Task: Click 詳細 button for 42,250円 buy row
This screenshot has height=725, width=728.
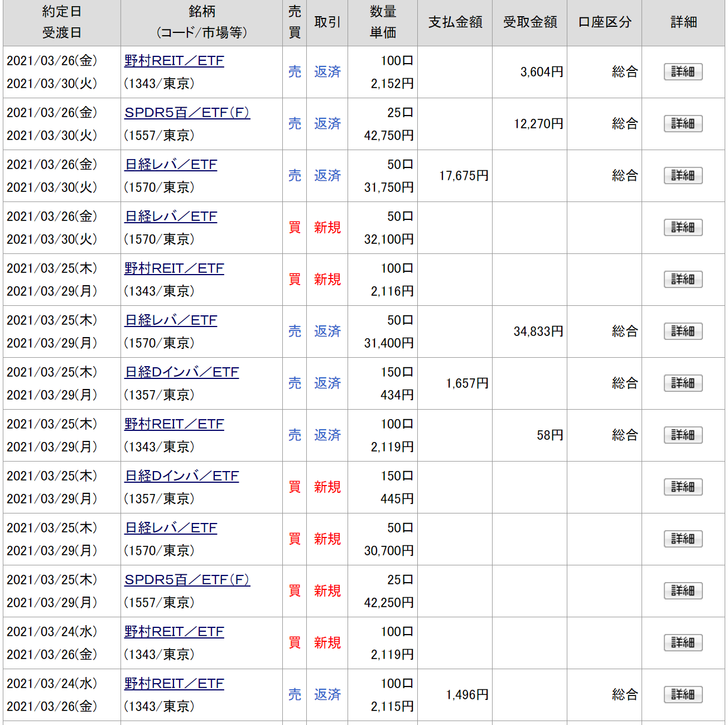Action: click(683, 591)
